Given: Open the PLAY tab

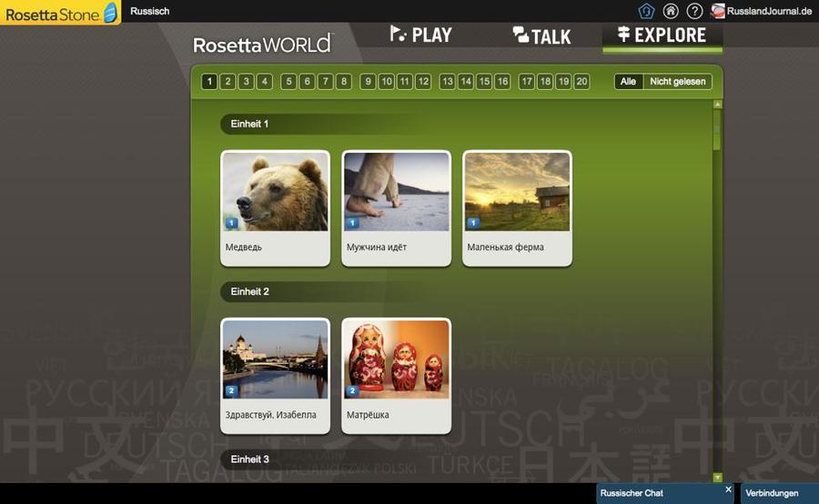Looking at the screenshot, I should point(421,35).
